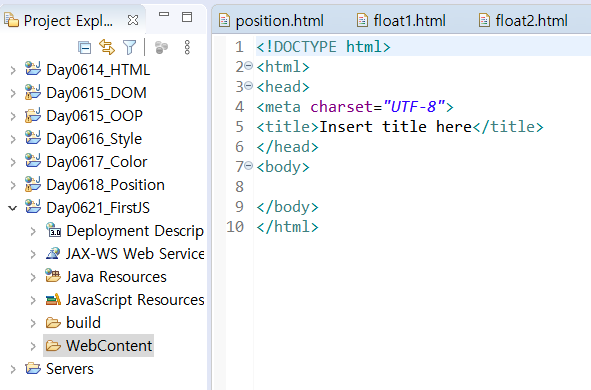The height and width of the screenshot is (390, 591).
Task: Select the Servers label
Action: coord(70,369)
